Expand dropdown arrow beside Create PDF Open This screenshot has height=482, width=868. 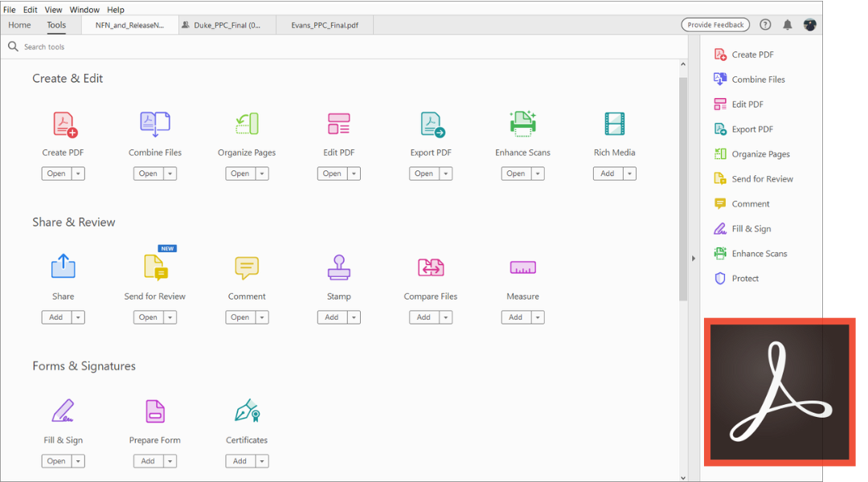tap(78, 174)
